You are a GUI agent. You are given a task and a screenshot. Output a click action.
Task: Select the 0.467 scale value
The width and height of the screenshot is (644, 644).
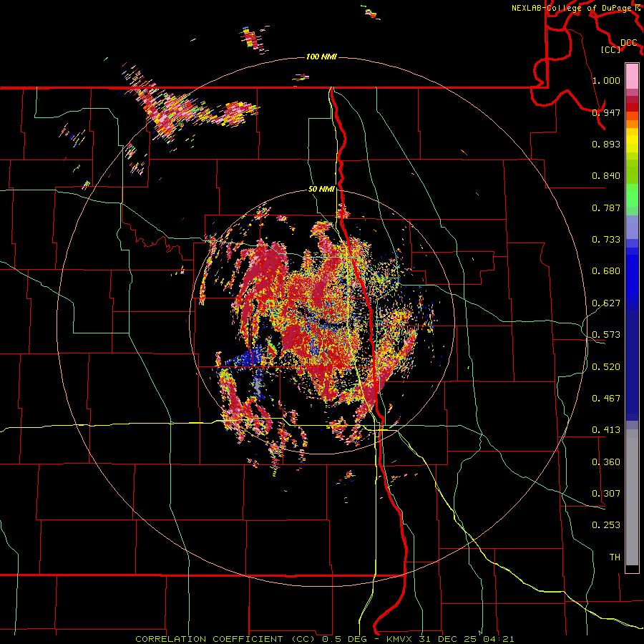pyautogui.click(x=606, y=399)
